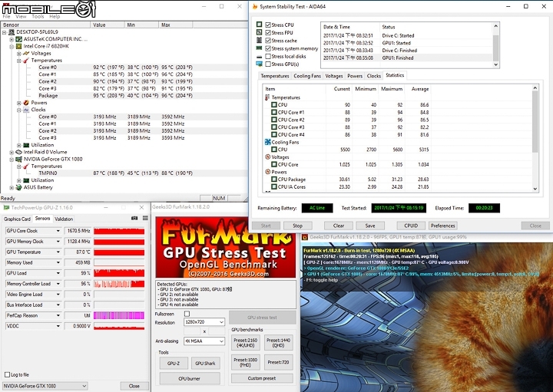
Task: Click the AIDA64 flame title bar icon
Action: [x=255, y=6]
